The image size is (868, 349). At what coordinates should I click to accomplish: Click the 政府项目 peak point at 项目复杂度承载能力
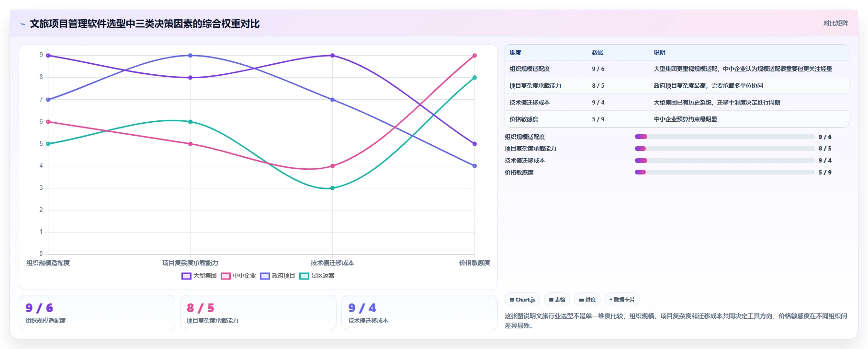(x=190, y=56)
